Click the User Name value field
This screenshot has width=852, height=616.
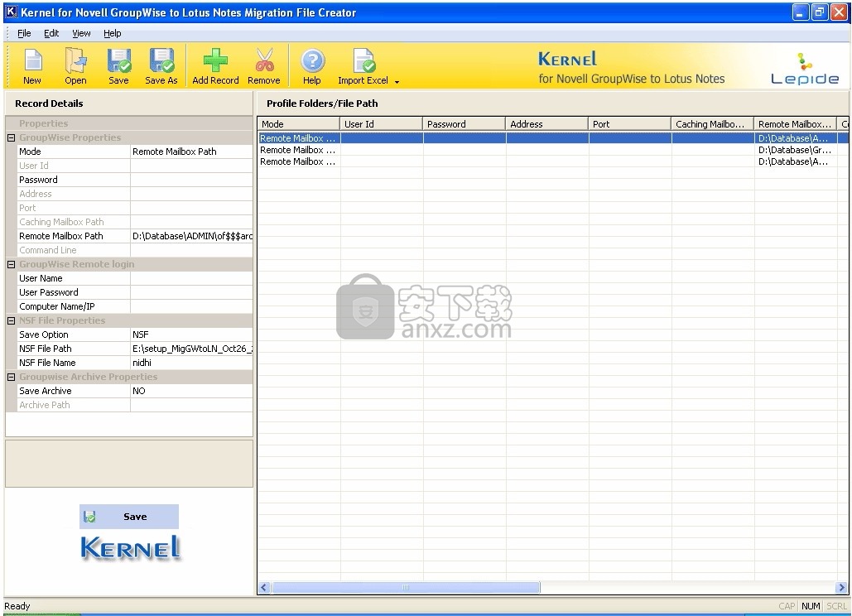coord(191,279)
